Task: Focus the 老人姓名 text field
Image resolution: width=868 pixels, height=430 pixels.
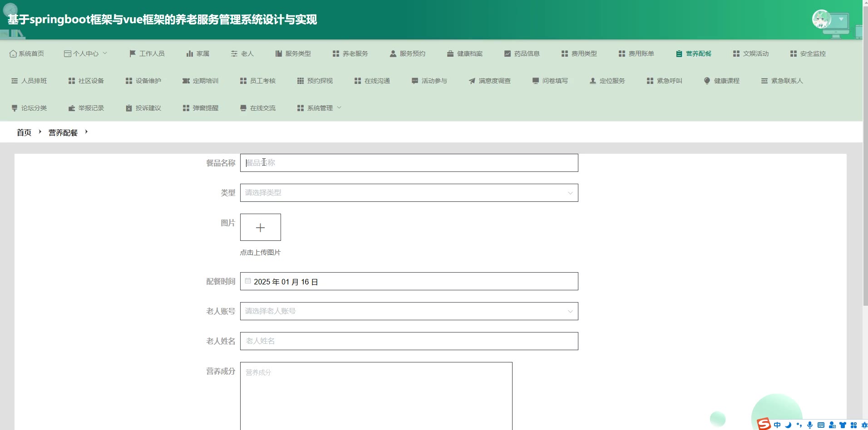Action: tap(409, 341)
